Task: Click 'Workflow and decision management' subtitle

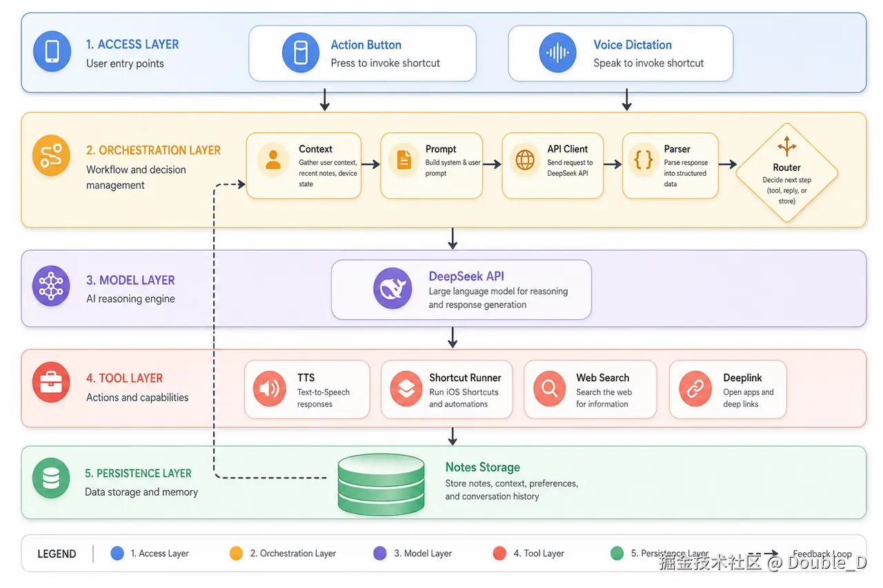Action: click(136, 177)
